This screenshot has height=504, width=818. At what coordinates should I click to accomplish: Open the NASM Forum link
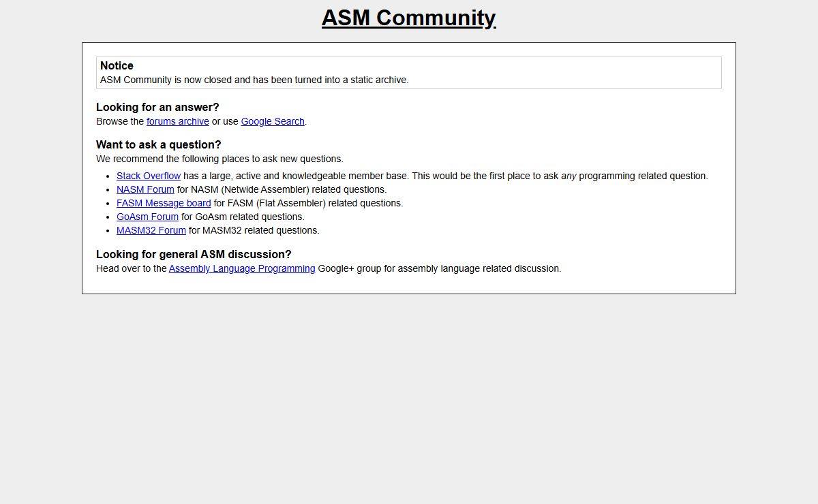click(x=145, y=189)
